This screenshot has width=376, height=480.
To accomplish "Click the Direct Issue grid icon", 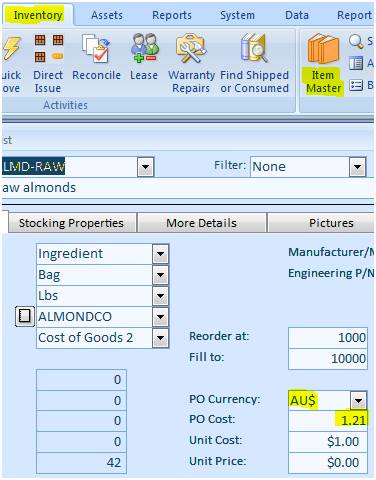I will coord(49,48).
